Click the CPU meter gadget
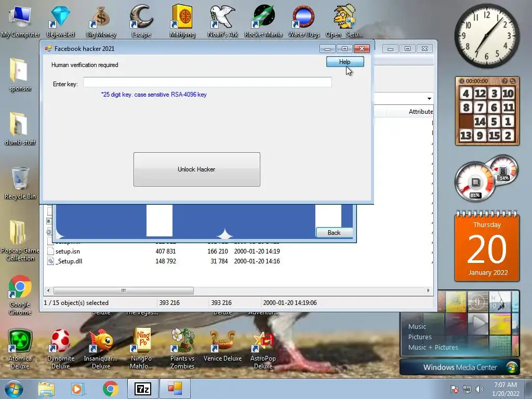 pyautogui.click(x=475, y=182)
